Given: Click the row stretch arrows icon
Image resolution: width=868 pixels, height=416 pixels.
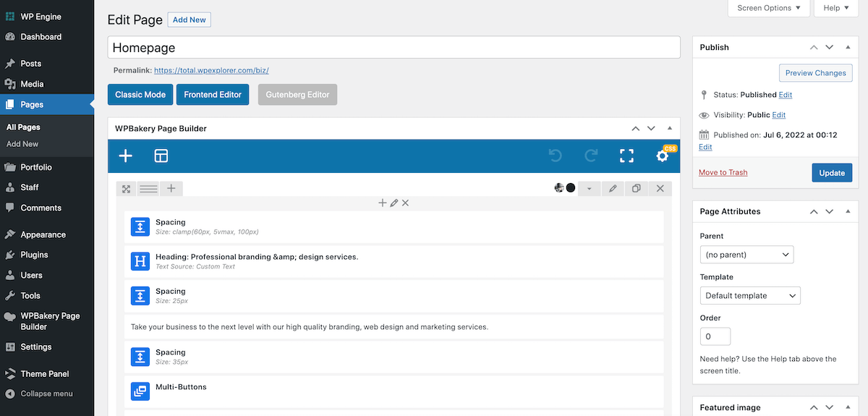Looking at the screenshot, I should pos(126,189).
